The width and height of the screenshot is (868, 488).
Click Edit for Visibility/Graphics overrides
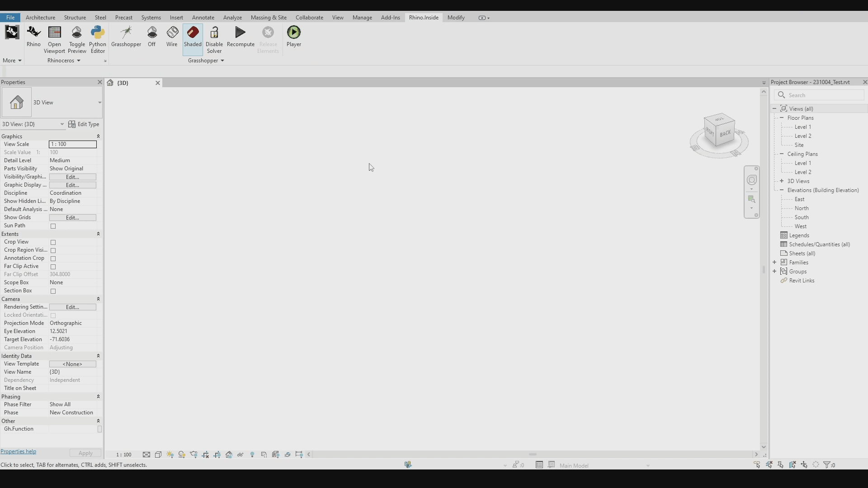pyautogui.click(x=72, y=177)
